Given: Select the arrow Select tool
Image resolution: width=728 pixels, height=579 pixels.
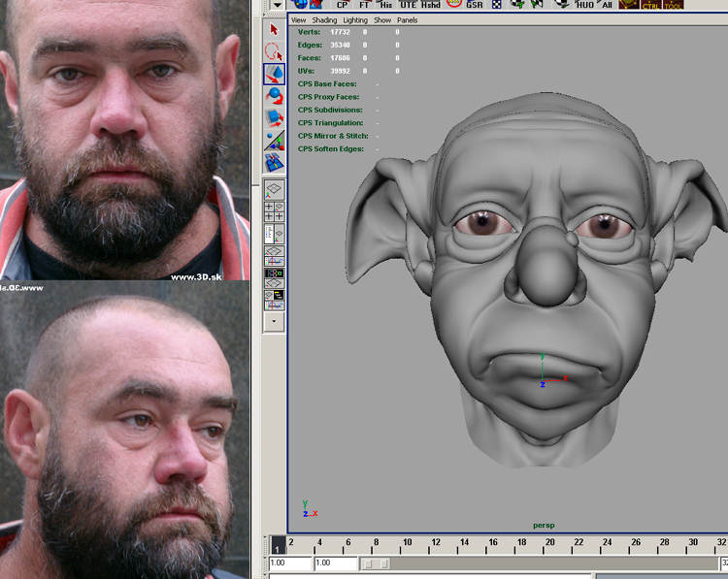Looking at the screenshot, I should (x=275, y=29).
